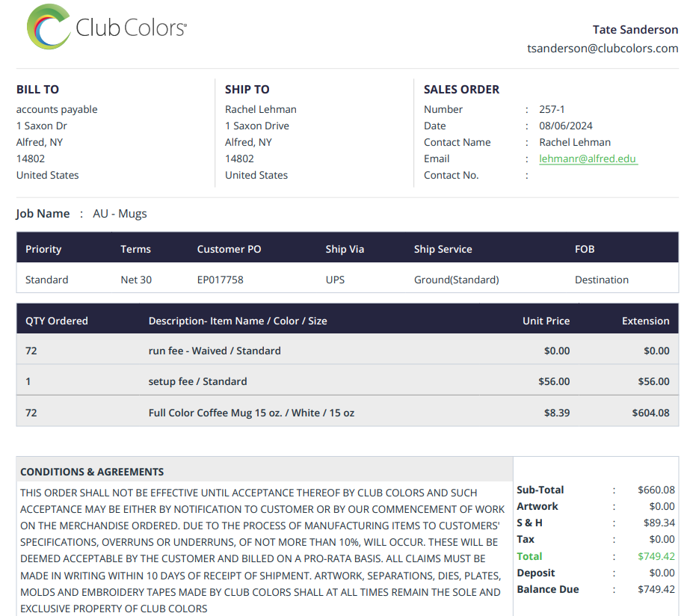Select Rachel Lehman under Ship To

click(260, 109)
